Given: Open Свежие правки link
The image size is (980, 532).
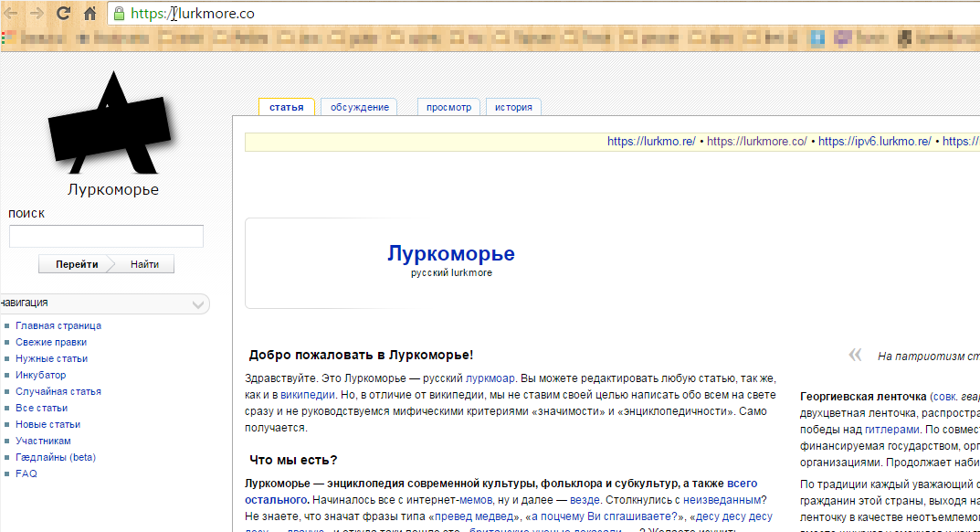Looking at the screenshot, I should [51, 342].
